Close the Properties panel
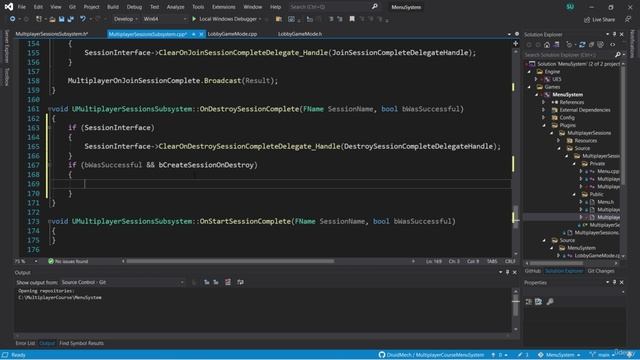Viewport: 640px width, 360px height. (622, 282)
